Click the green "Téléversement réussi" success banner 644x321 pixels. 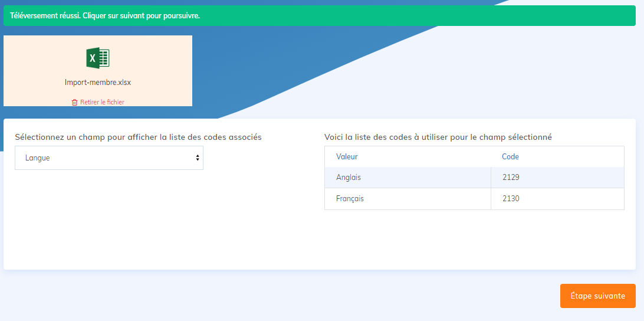pyautogui.click(x=413, y=16)
